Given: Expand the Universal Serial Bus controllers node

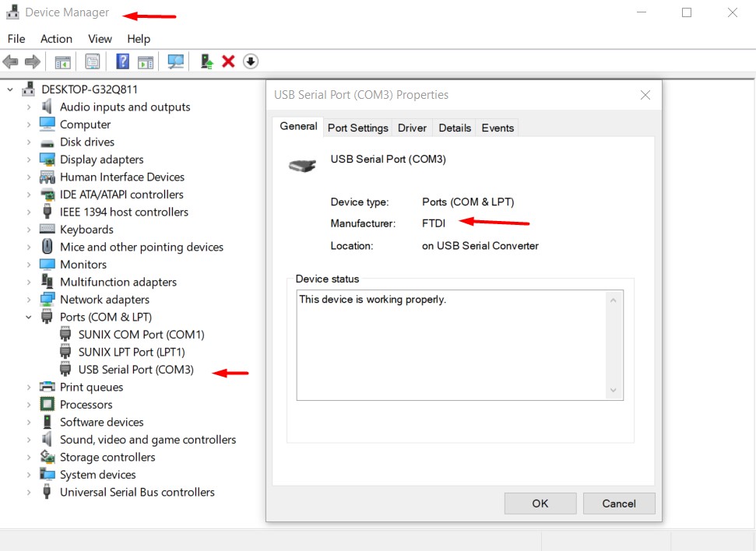Looking at the screenshot, I should click(29, 493).
